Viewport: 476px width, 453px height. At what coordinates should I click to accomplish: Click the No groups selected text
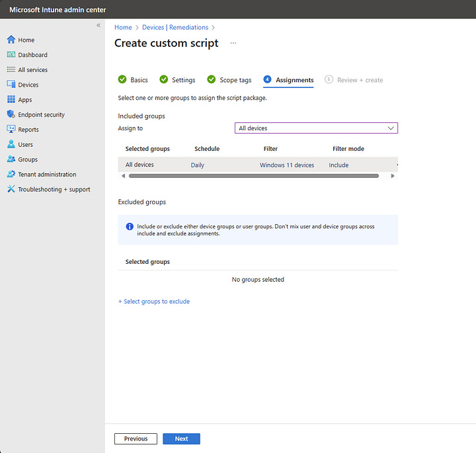[x=258, y=280]
